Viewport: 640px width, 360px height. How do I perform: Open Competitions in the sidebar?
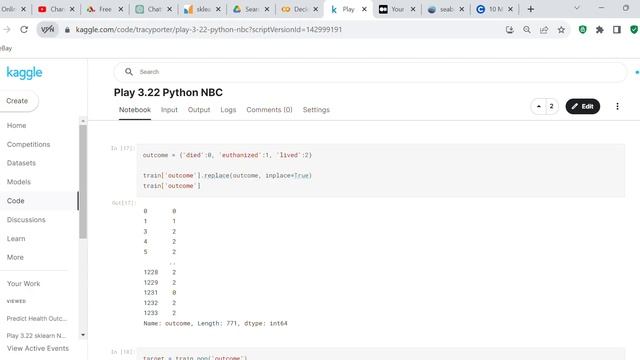[28, 144]
